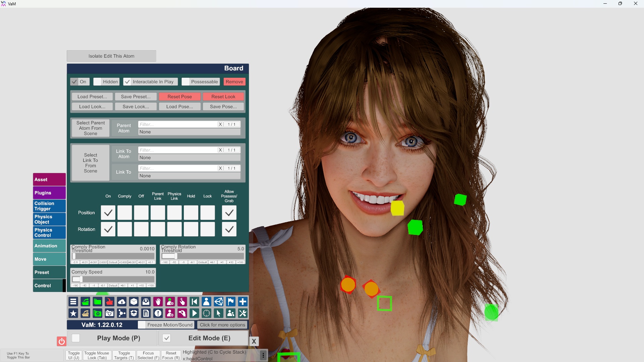Click the Parent Atom filter field
Viewport: 644px width, 362px height.
pyautogui.click(x=178, y=124)
